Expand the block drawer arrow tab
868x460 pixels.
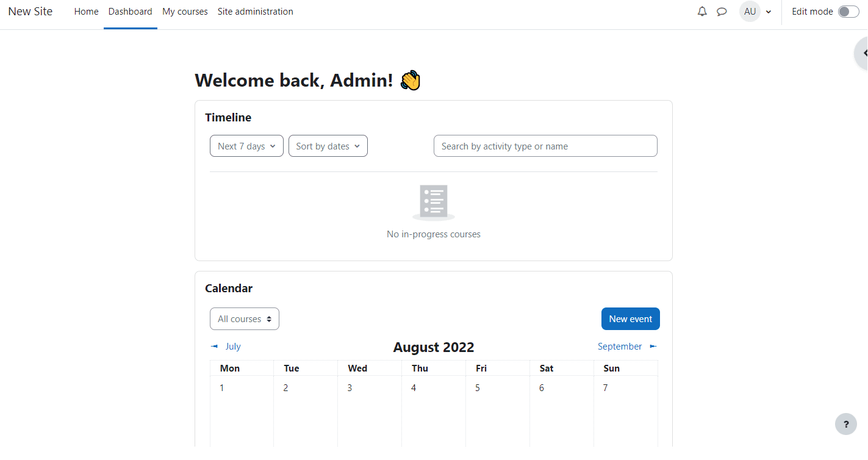click(x=863, y=53)
